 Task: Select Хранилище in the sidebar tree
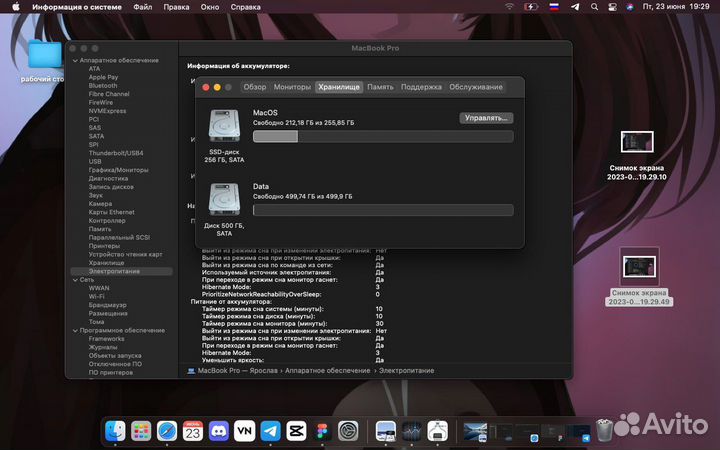point(106,263)
